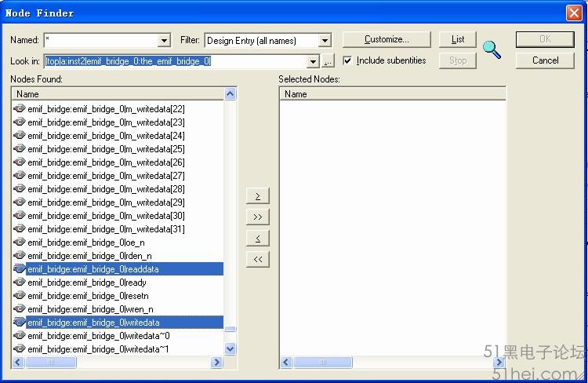Screen dimensions: 588x383
Task: Click Nodes Found horizontal scrollbar thumb
Action: tap(51, 362)
